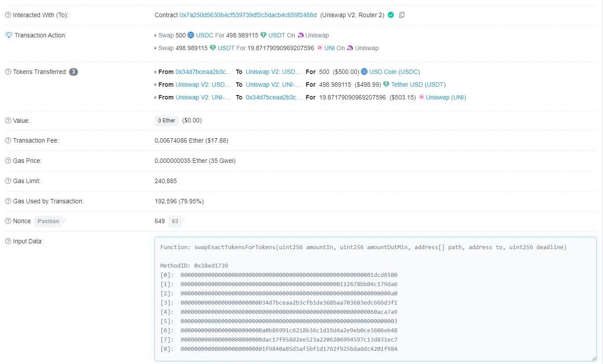Expand the Swap 500 USDC action arrow

[x=155, y=35]
